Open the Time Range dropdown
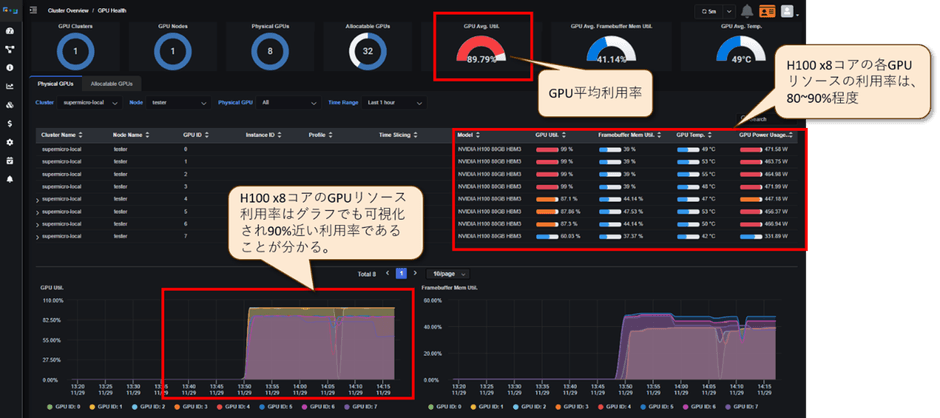The height and width of the screenshot is (418, 940). (394, 103)
